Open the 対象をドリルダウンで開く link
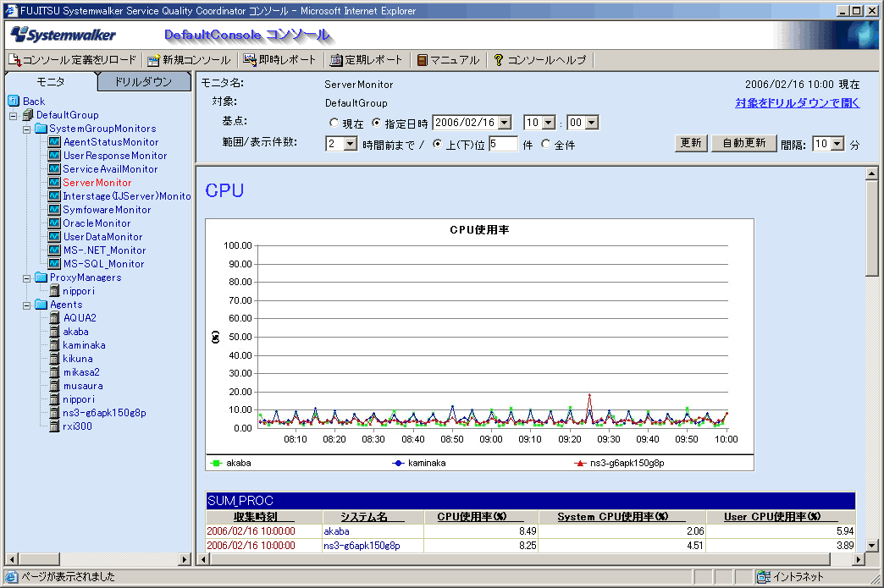Image resolution: width=884 pixels, height=588 pixels. tap(797, 103)
